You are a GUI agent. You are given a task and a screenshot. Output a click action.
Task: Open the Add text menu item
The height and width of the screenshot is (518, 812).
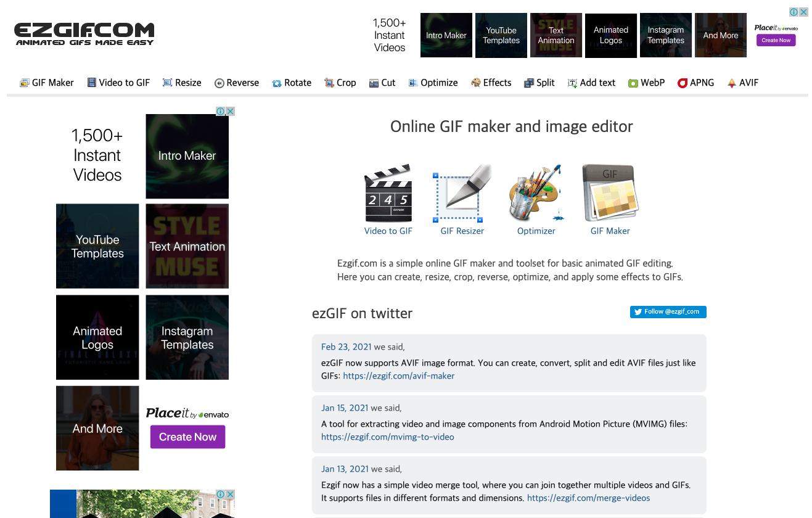click(x=591, y=83)
